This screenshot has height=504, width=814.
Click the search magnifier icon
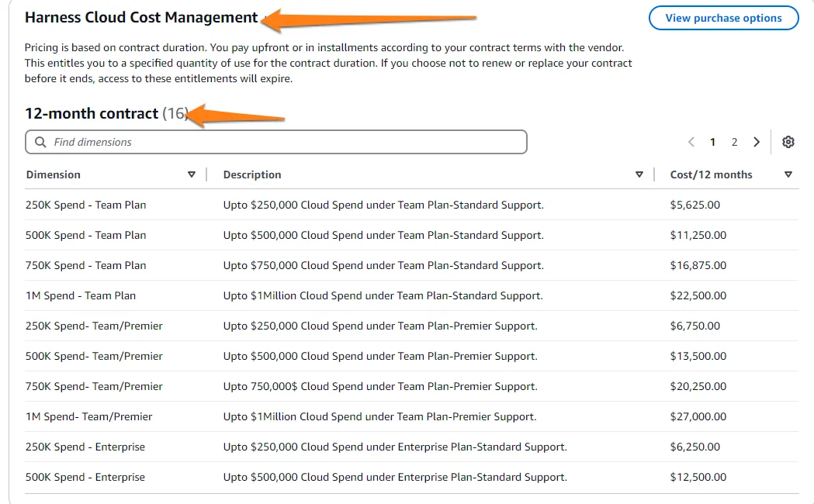(40, 142)
